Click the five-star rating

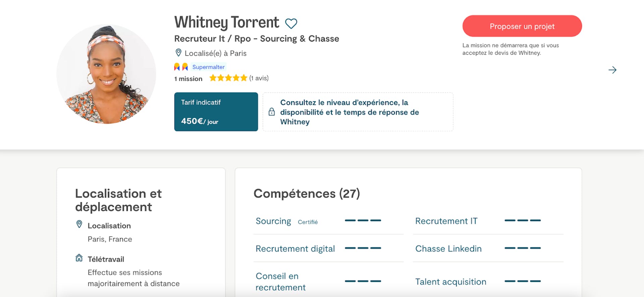coord(228,78)
